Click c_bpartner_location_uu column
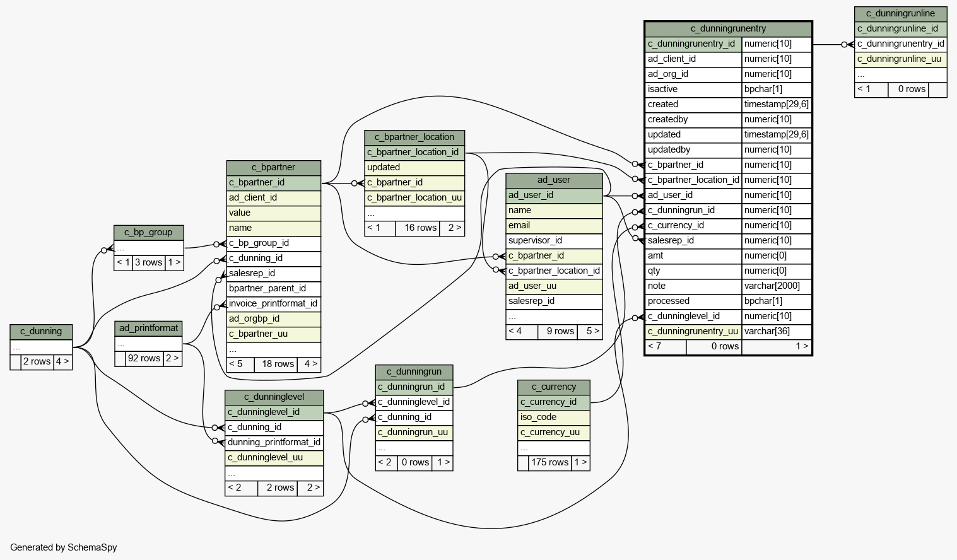957x560 pixels. coord(414,197)
